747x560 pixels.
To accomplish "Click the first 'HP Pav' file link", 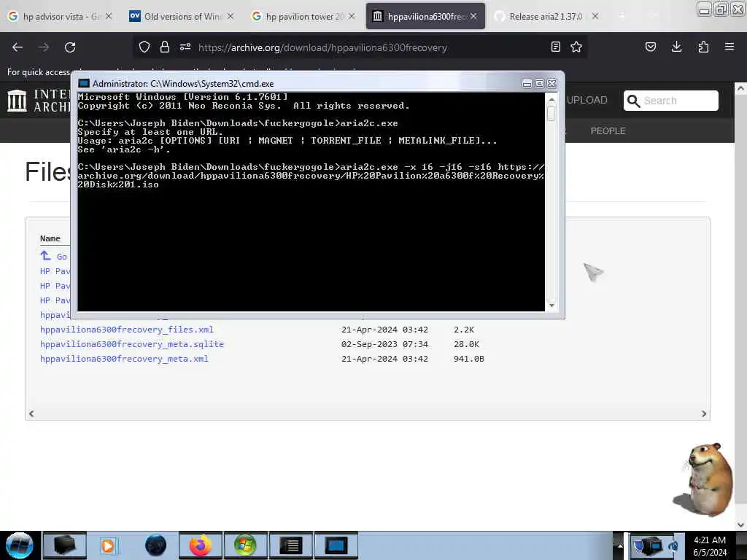I will coord(55,271).
